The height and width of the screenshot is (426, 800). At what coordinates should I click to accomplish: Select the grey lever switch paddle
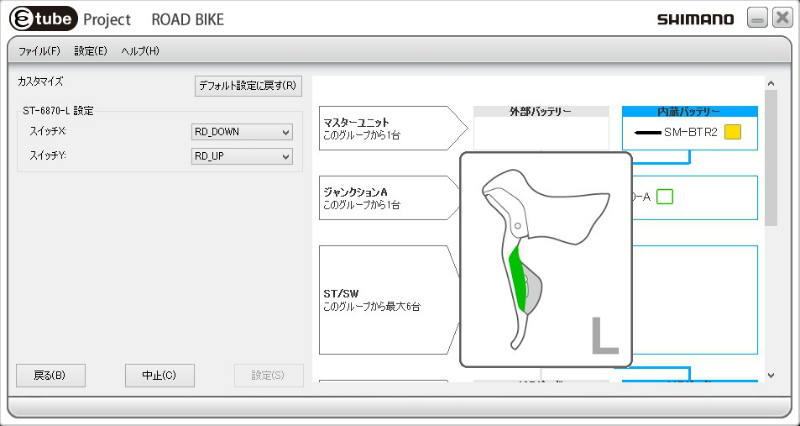535,290
